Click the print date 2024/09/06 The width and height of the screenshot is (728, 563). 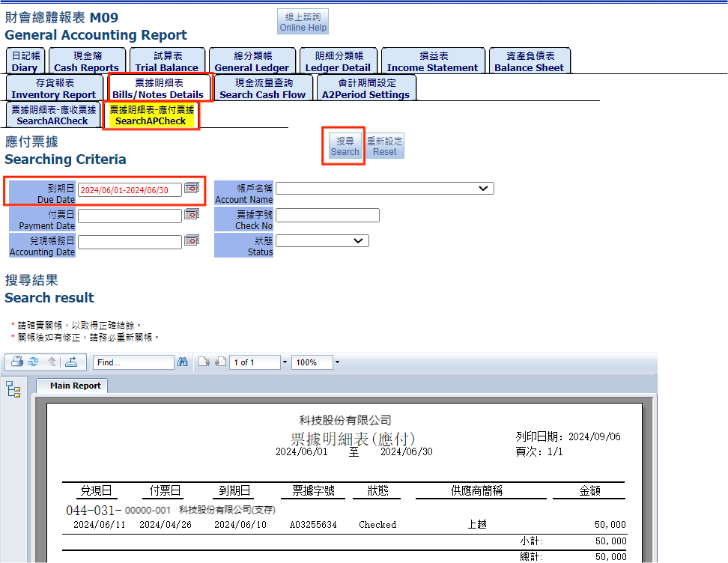click(594, 436)
